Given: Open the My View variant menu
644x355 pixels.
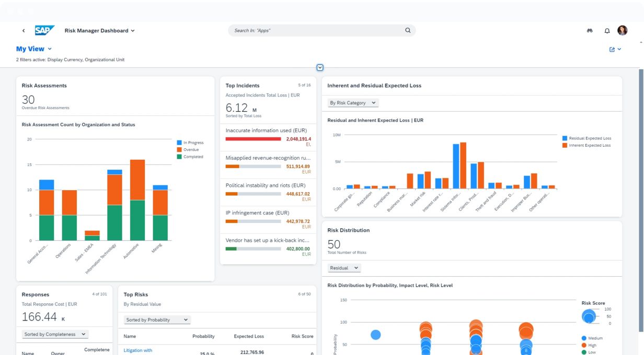Looking at the screenshot, I should (34, 49).
